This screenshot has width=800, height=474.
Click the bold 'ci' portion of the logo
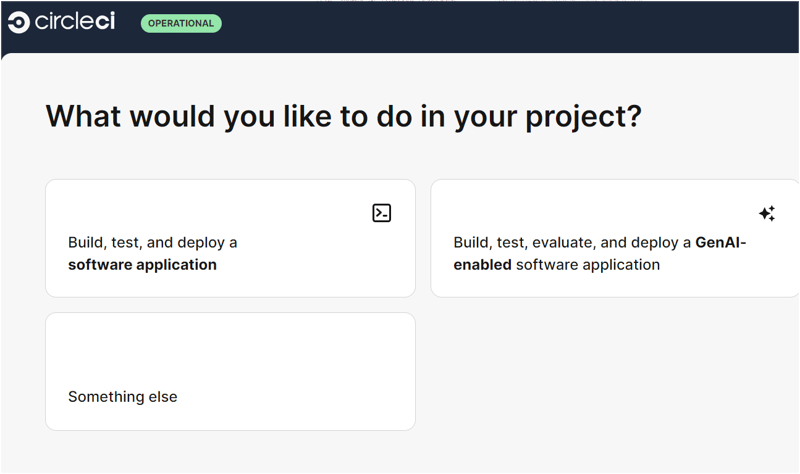(105, 22)
